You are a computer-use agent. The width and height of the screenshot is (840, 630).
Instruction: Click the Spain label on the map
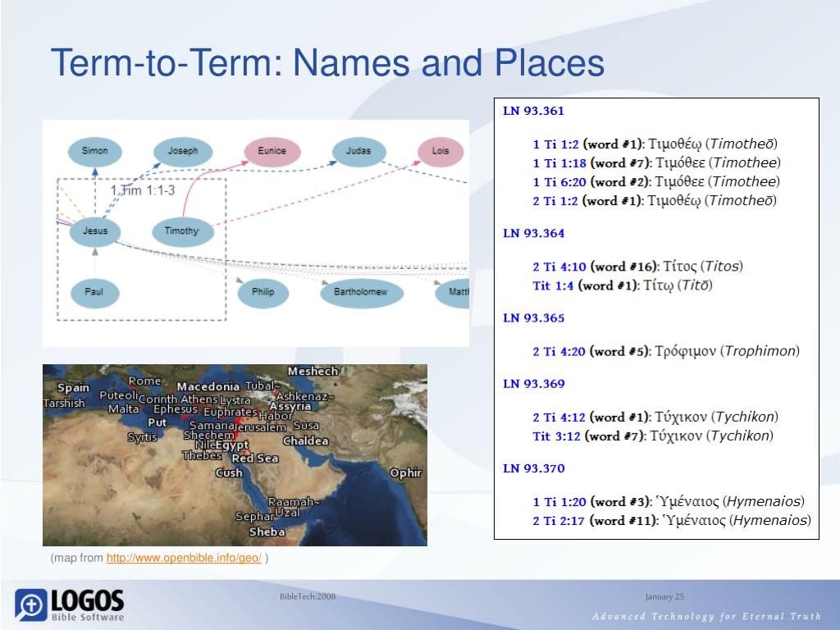tap(73, 388)
